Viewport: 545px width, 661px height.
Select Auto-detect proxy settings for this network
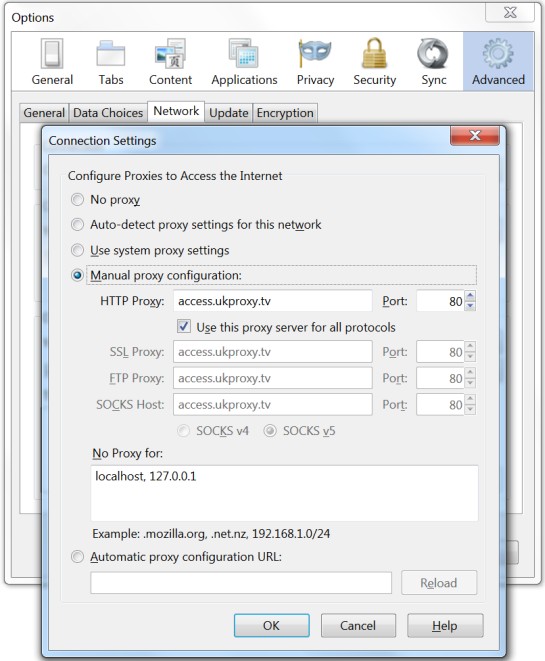pos(78,225)
